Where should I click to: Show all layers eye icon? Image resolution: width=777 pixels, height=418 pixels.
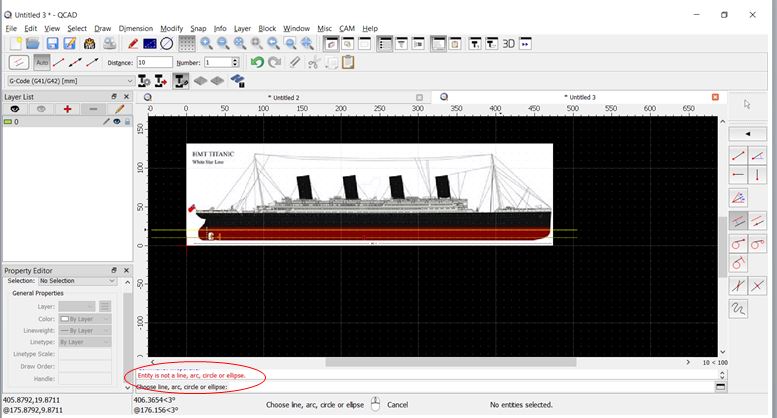pyautogui.click(x=15, y=109)
